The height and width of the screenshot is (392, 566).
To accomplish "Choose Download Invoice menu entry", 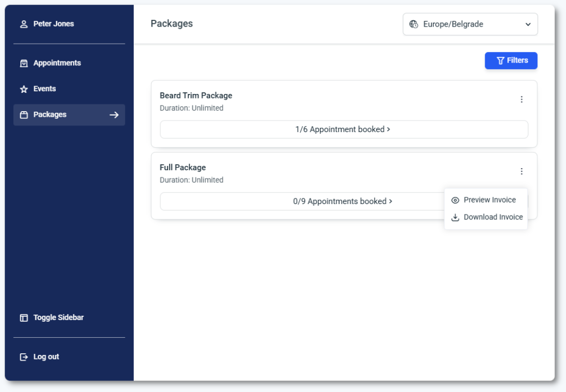I will coord(492,217).
